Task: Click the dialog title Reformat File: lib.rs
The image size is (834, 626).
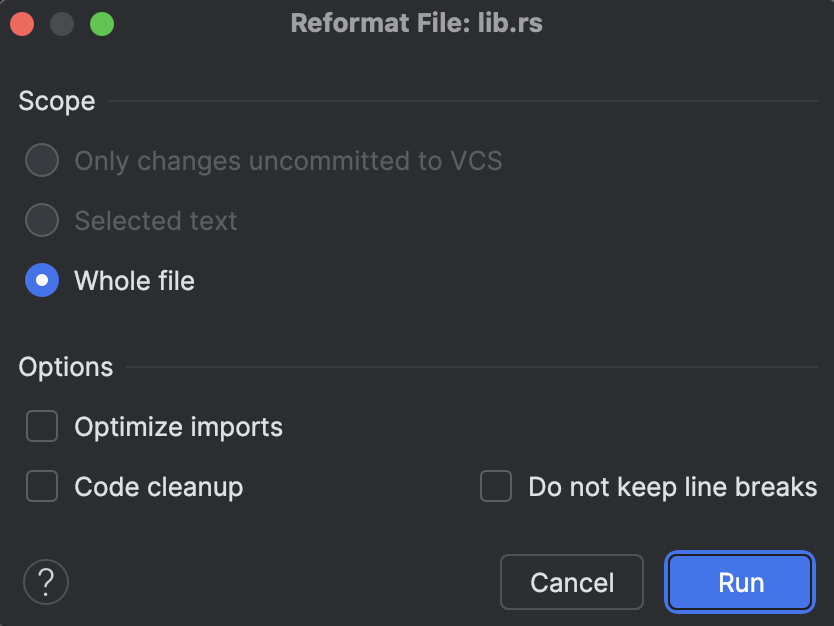Action: click(x=417, y=23)
